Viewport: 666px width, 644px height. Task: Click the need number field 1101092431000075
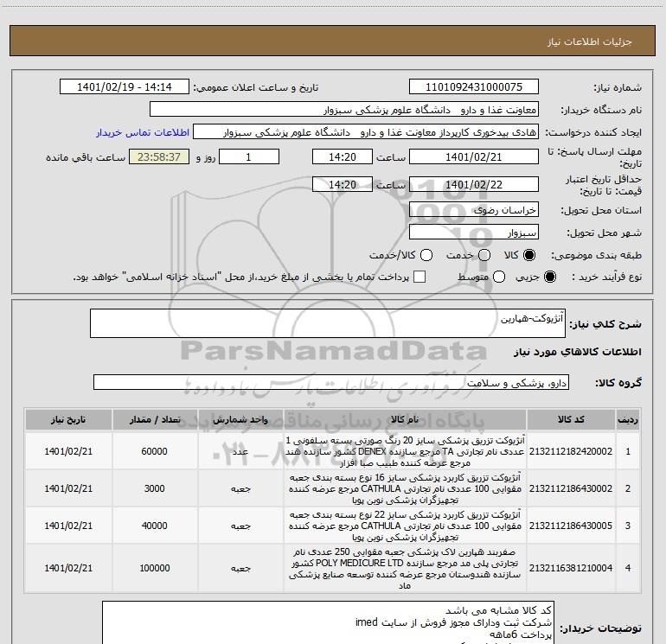click(474, 87)
